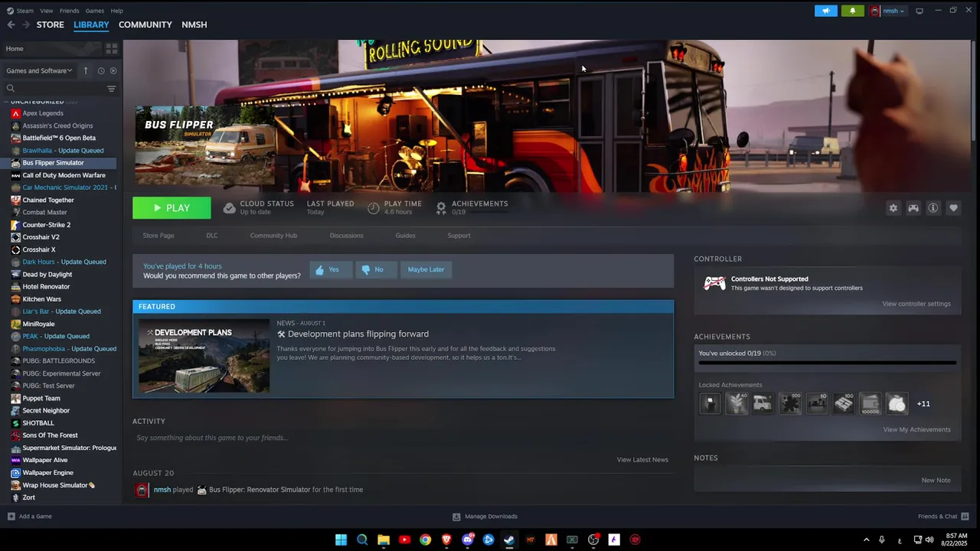
Task: Open OBS Studio from the taskbar
Action: point(593,540)
